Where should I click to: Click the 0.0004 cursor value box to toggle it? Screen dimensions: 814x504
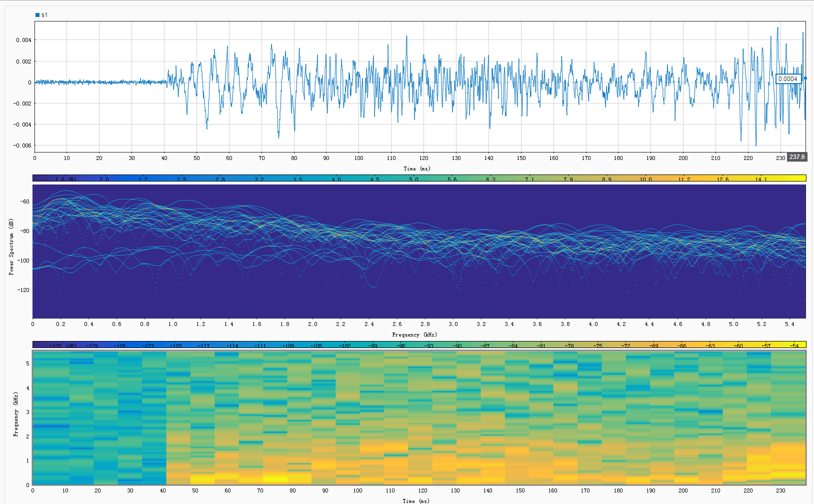(x=789, y=78)
